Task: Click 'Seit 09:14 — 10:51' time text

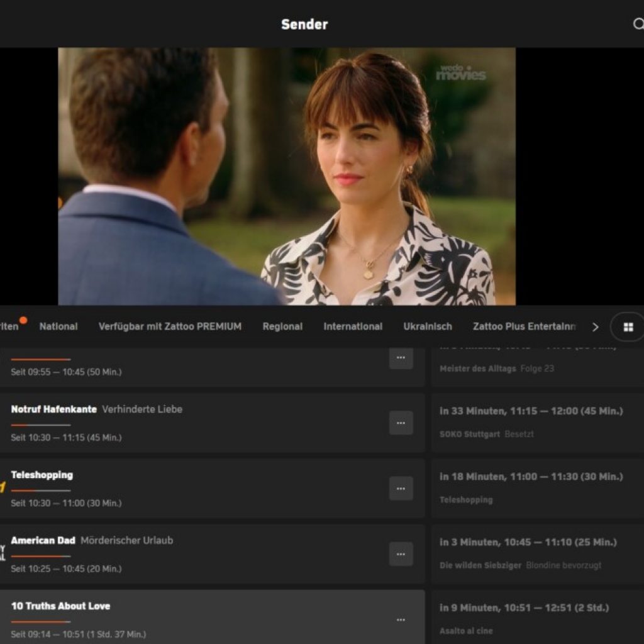Action: coord(79,635)
